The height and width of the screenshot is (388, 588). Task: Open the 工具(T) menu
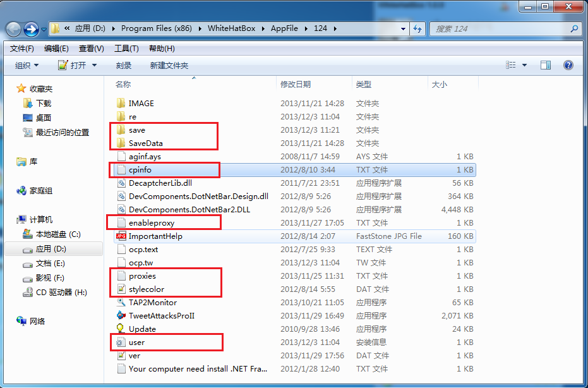coord(126,49)
